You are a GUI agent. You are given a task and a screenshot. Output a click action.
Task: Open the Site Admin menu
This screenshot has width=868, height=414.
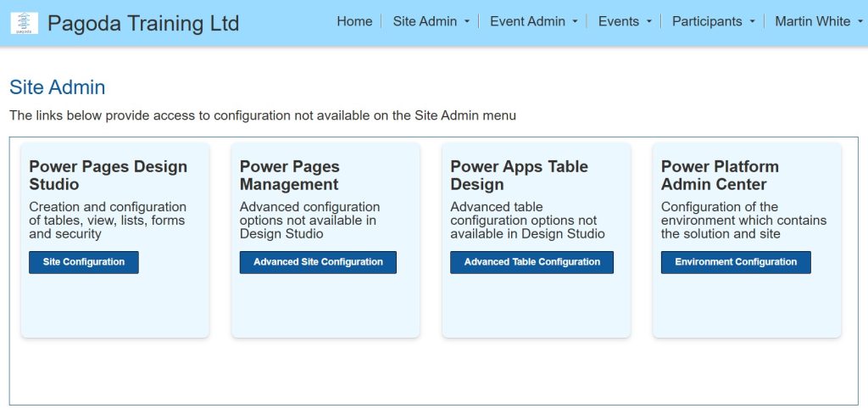point(425,21)
